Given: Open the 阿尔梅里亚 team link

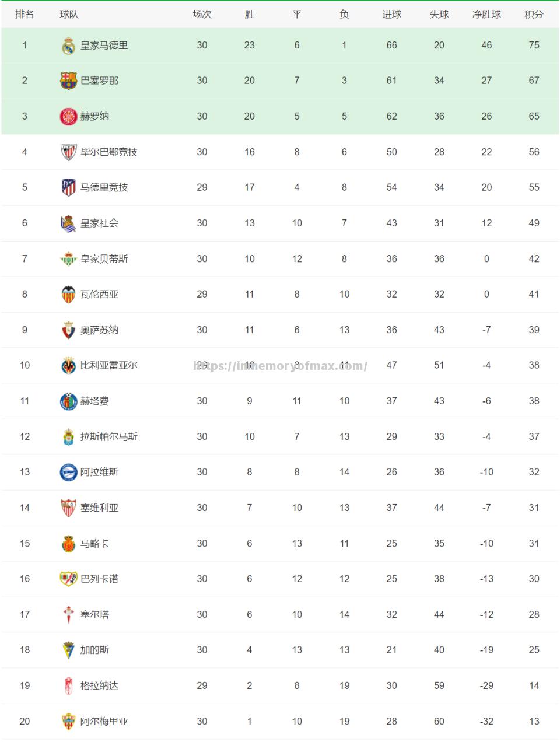Looking at the screenshot, I should (104, 722).
